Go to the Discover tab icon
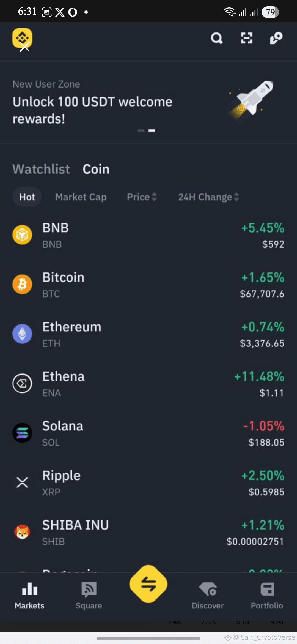Screen dimensions: 297x644 (208, 590)
